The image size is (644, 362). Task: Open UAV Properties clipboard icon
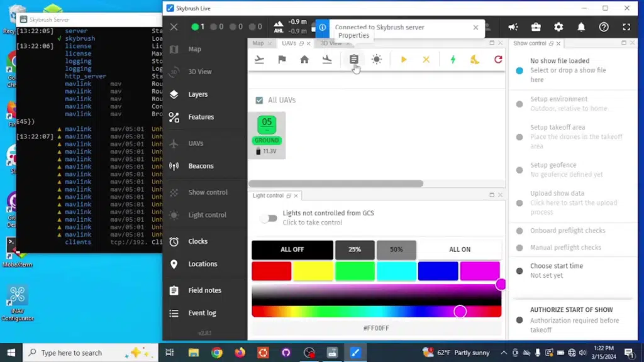point(353,60)
